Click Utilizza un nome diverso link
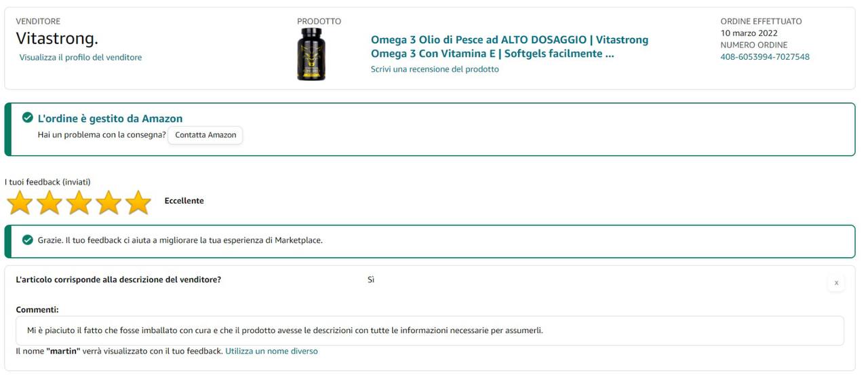 click(x=271, y=351)
